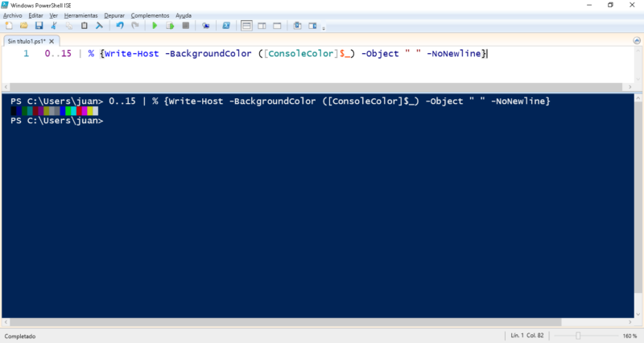Click the 0..15 range in script editor
The image size is (644, 343).
(58, 53)
